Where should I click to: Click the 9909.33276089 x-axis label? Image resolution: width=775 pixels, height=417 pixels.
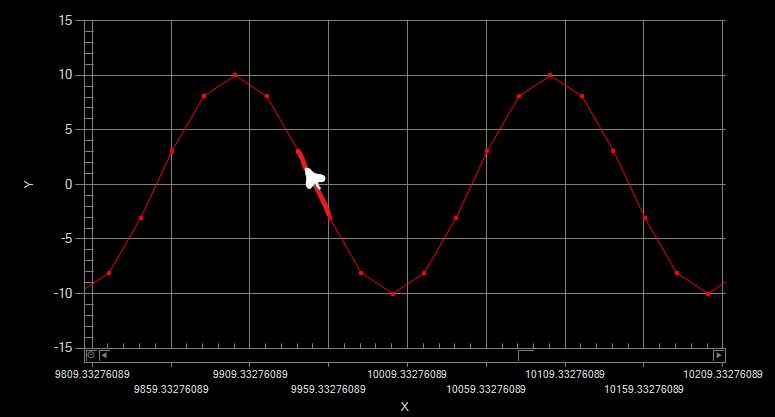point(250,374)
